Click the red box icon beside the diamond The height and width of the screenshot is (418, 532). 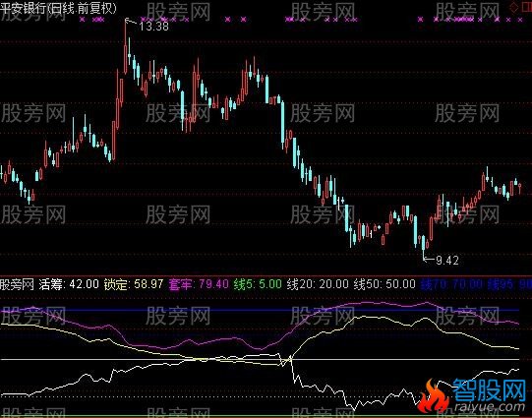[527, 8]
